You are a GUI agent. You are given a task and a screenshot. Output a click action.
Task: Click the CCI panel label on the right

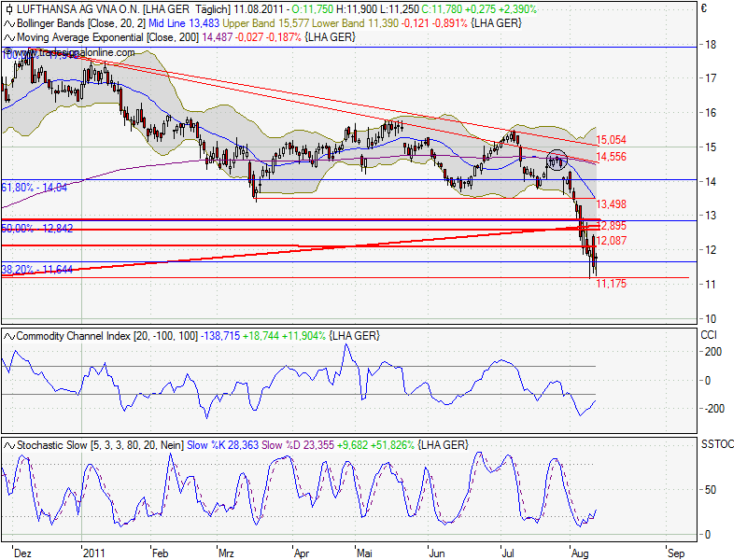click(710, 332)
